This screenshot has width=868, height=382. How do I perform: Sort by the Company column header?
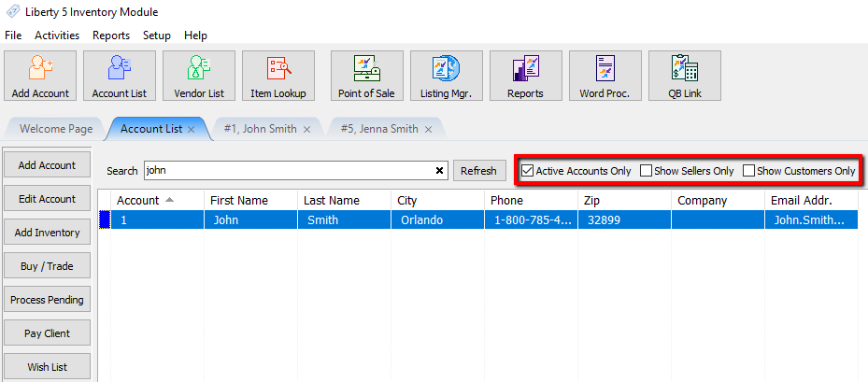[x=718, y=201]
